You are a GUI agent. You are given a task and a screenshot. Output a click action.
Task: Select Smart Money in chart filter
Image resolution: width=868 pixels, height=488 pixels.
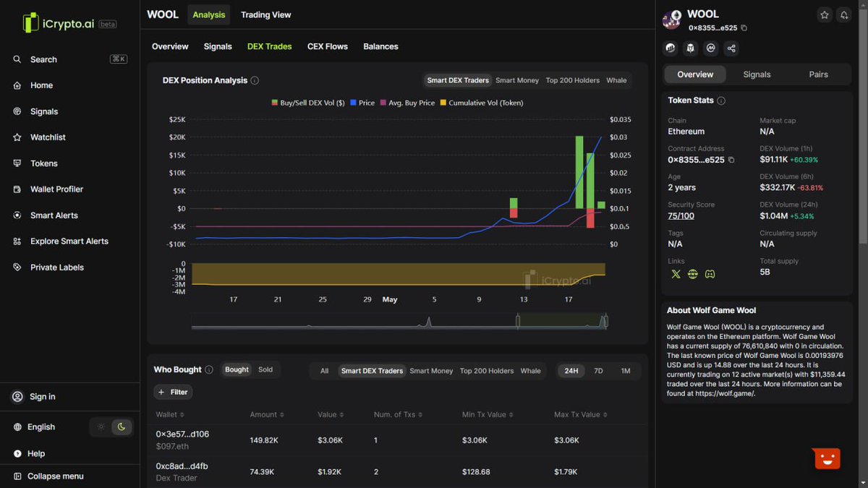[x=517, y=80]
